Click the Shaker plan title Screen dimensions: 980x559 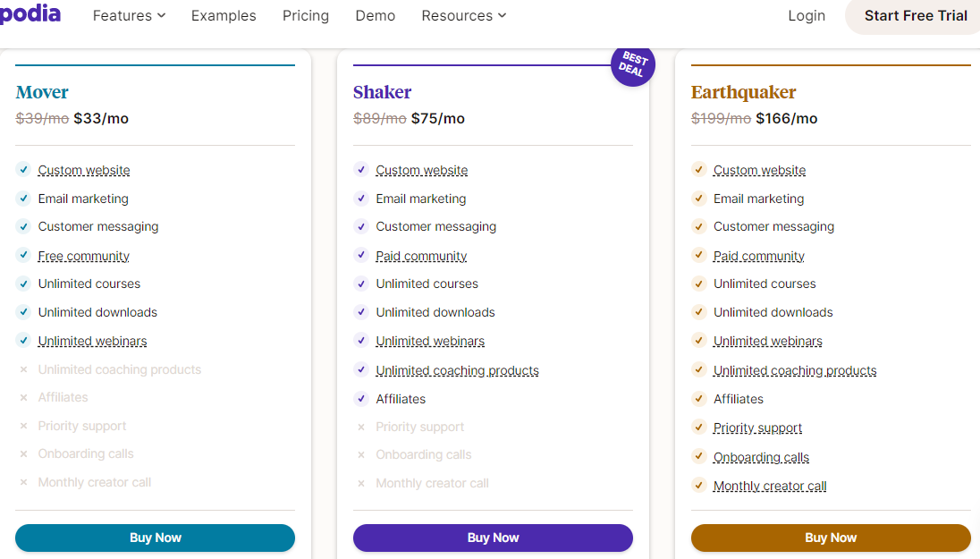[x=382, y=92]
